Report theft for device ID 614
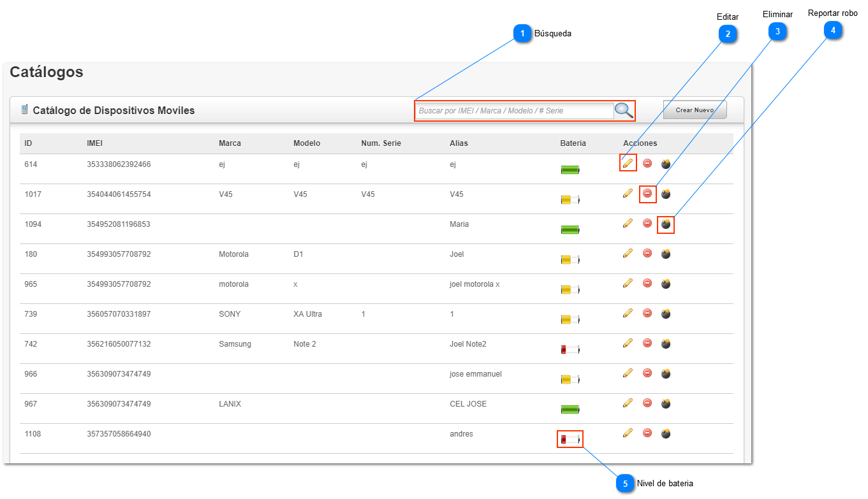Screen dimensions: 868x499 click(666, 164)
